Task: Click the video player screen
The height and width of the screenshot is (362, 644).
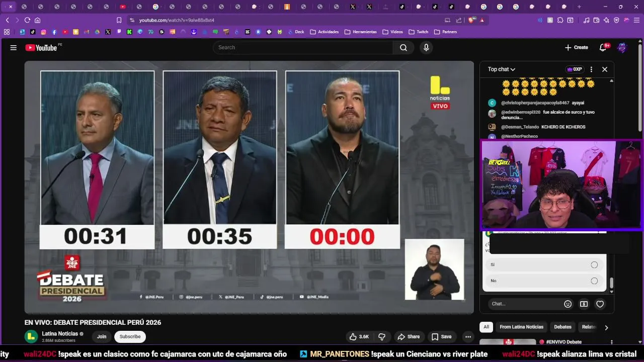Action: (249, 187)
